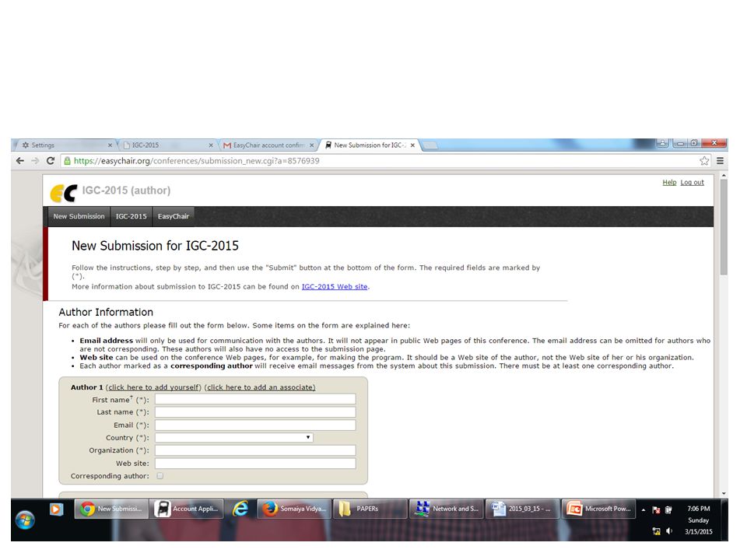Select the New Submission for IGC tab
Screen dimensions: 747x560
pyautogui.click(x=368, y=145)
